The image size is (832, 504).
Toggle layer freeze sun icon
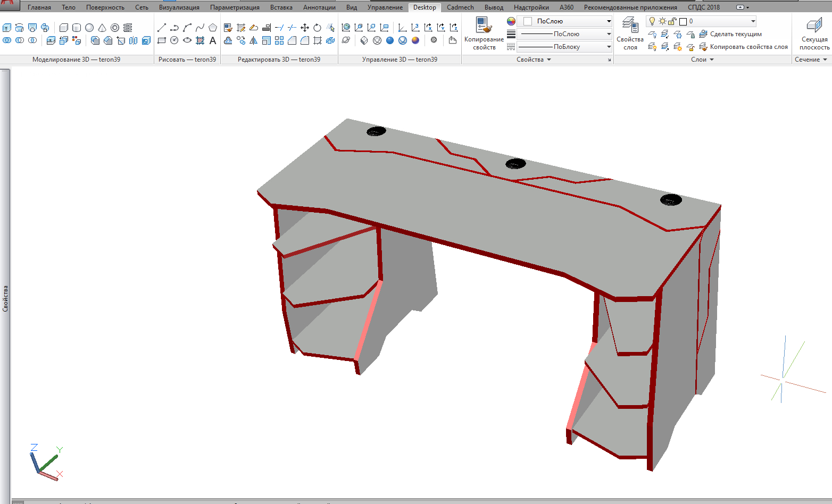(662, 21)
